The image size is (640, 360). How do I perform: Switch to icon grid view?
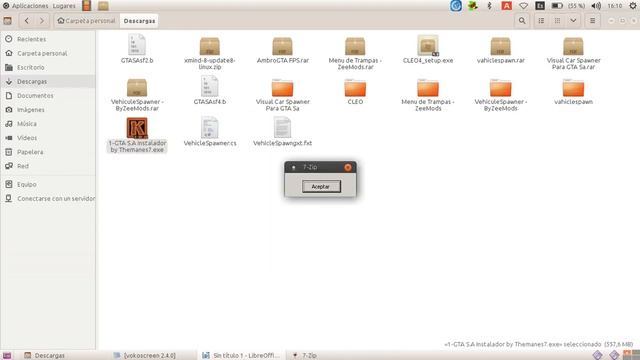pyautogui.click(x=557, y=21)
